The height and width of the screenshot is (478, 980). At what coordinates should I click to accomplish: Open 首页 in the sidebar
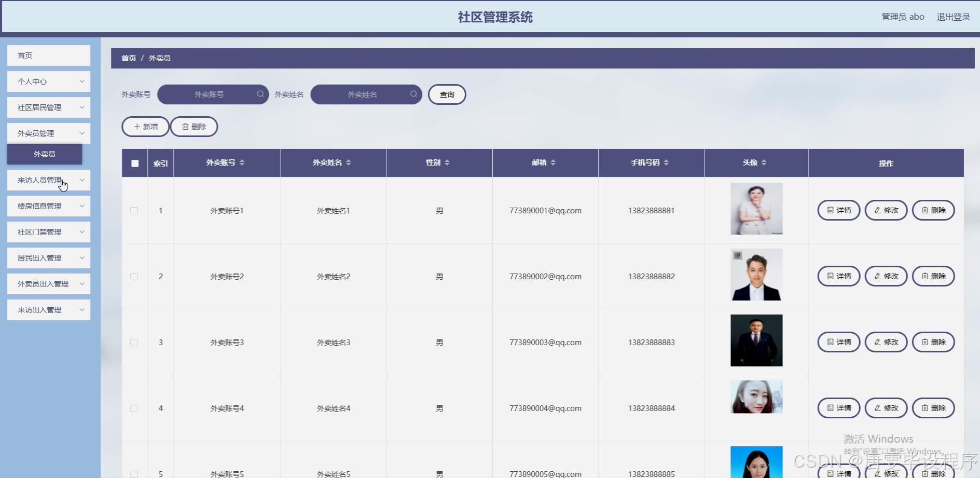49,56
